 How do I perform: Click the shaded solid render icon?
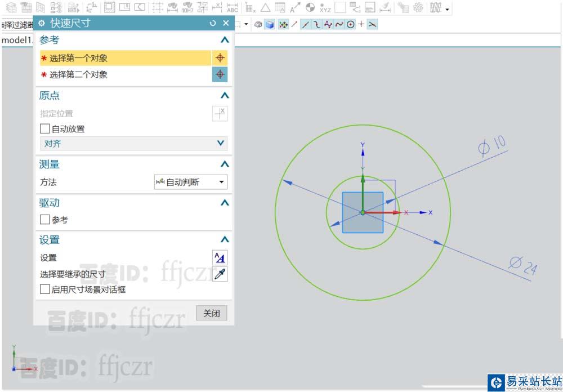coord(258,24)
